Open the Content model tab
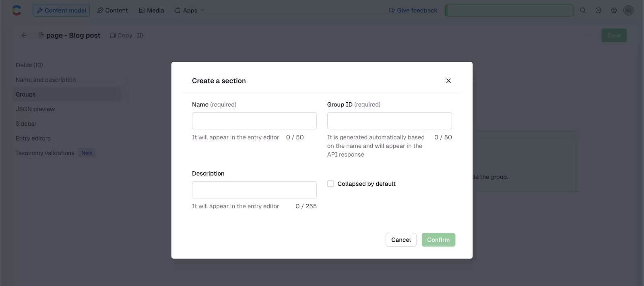The width and height of the screenshot is (644, 286). (61, 10)
